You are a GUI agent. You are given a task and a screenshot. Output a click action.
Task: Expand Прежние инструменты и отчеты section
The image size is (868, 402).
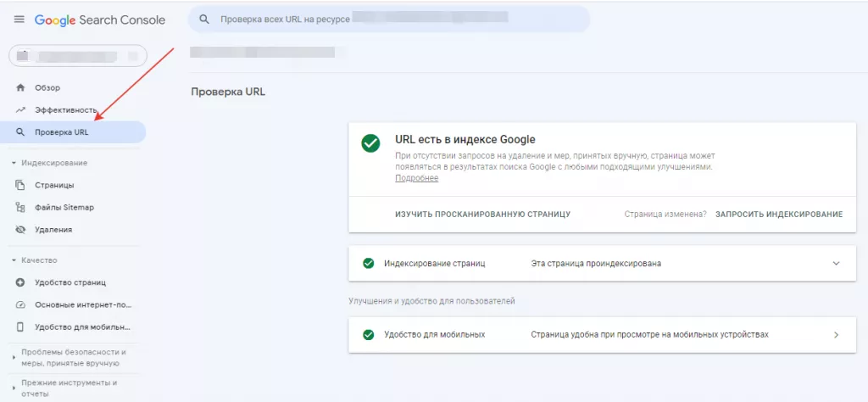click(64, 388)
